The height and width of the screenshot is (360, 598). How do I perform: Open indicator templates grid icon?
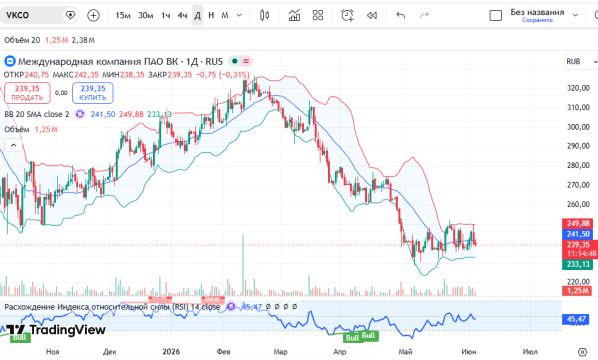pos(318,15)
